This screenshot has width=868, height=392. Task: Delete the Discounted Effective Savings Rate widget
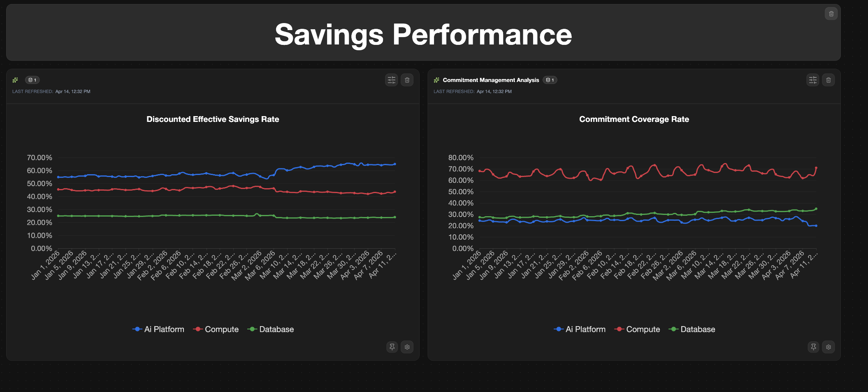(407, 80)
